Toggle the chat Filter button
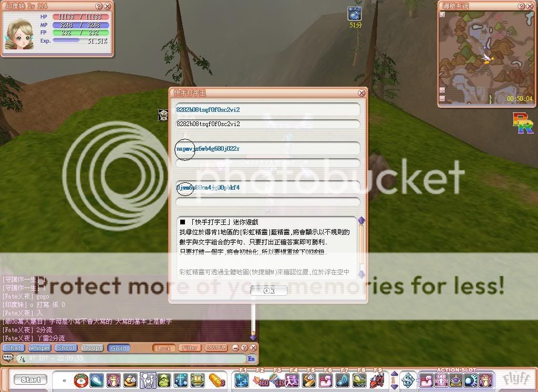Image resolution: width=538 pixels, height=392 pixels. [190, 348]
